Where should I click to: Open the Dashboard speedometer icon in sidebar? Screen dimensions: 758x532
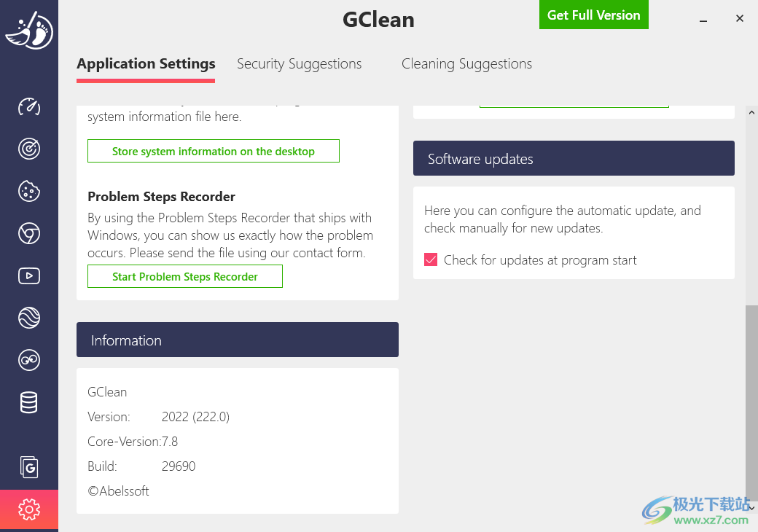(29, 107)
